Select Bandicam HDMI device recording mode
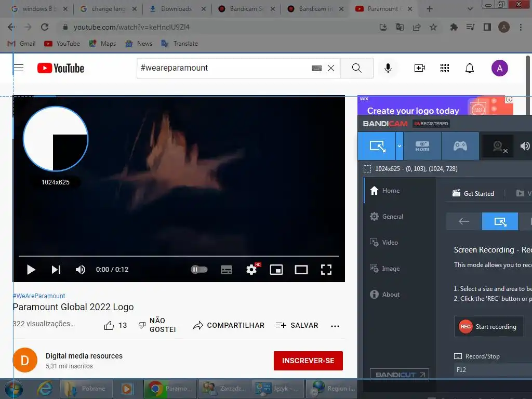The image size is (532, 399). 422,146
